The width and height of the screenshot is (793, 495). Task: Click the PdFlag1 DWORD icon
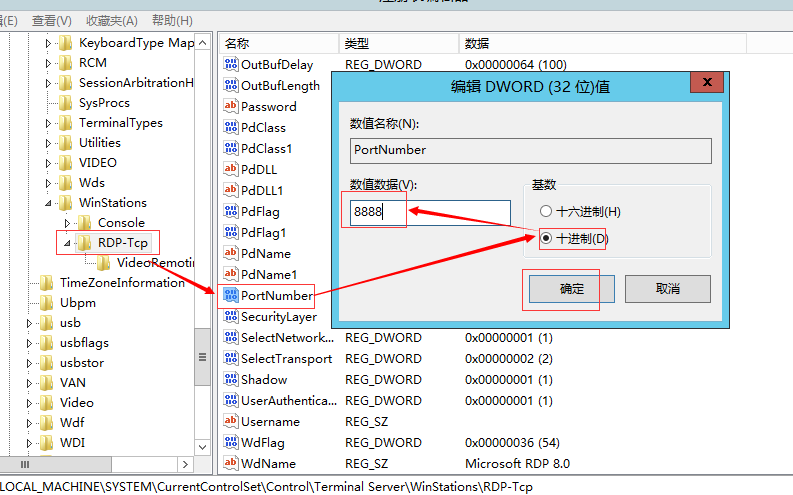coord(231,232)
